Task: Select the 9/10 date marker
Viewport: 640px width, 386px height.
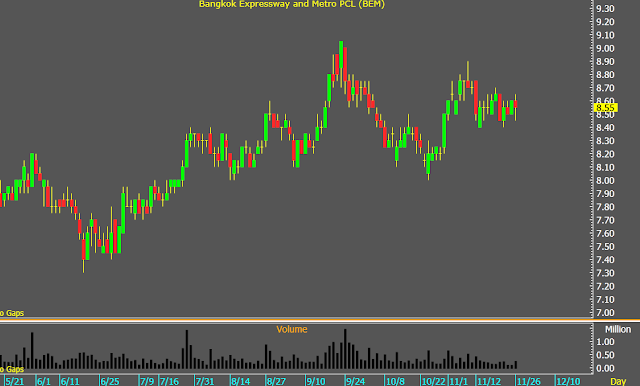Action: [x=316, y=382]
